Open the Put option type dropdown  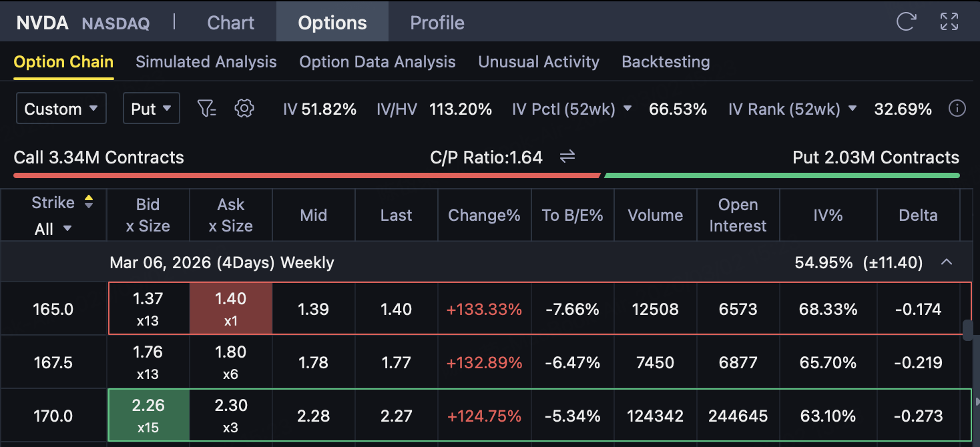[x=151, y=109]
